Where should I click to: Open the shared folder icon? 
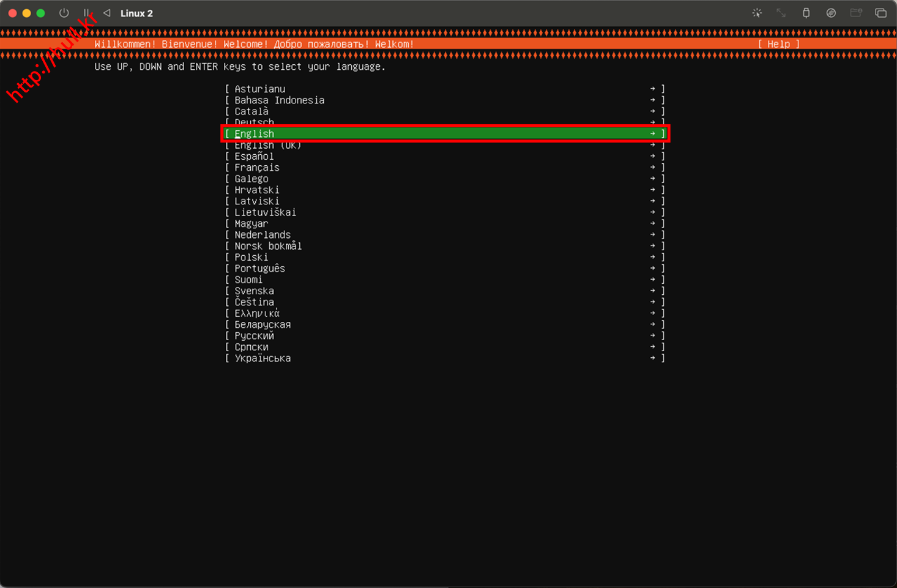click(x=856, y=13)
